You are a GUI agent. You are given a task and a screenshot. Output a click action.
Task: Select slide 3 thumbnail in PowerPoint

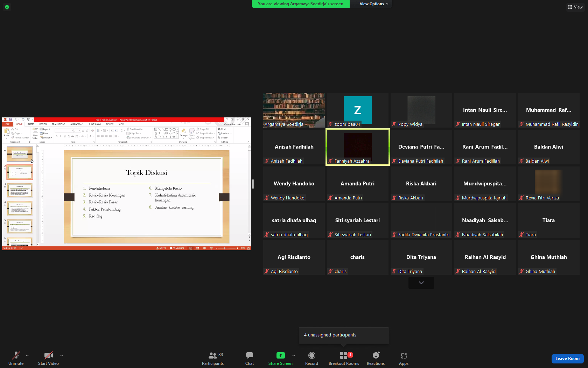20,190
